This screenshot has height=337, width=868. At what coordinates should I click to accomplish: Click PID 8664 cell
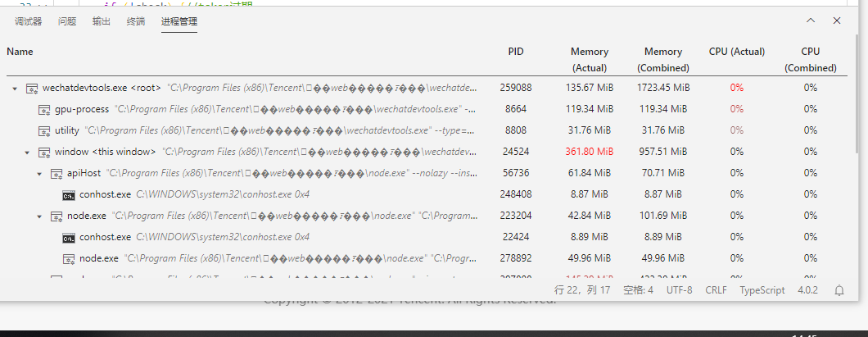coord(516,109)
